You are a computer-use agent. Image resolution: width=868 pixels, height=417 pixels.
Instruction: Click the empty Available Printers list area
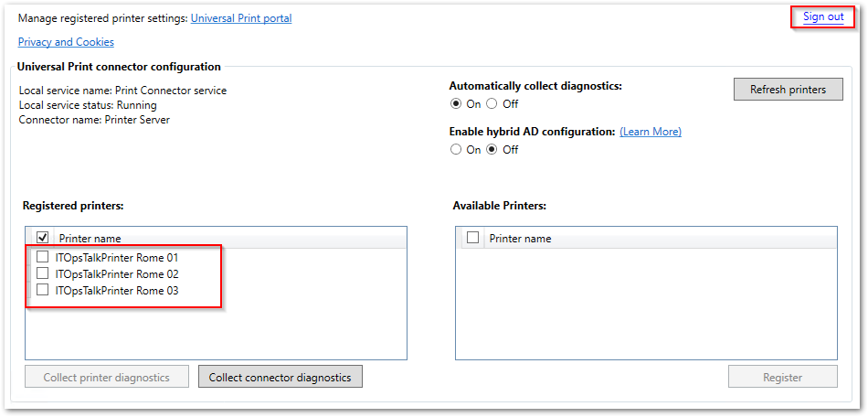point(645,304)
